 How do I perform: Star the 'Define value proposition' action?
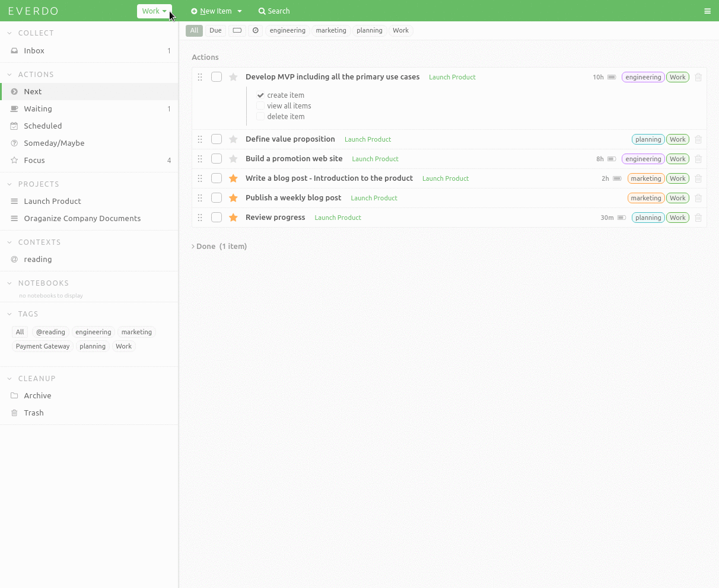(x=233, y=139)
